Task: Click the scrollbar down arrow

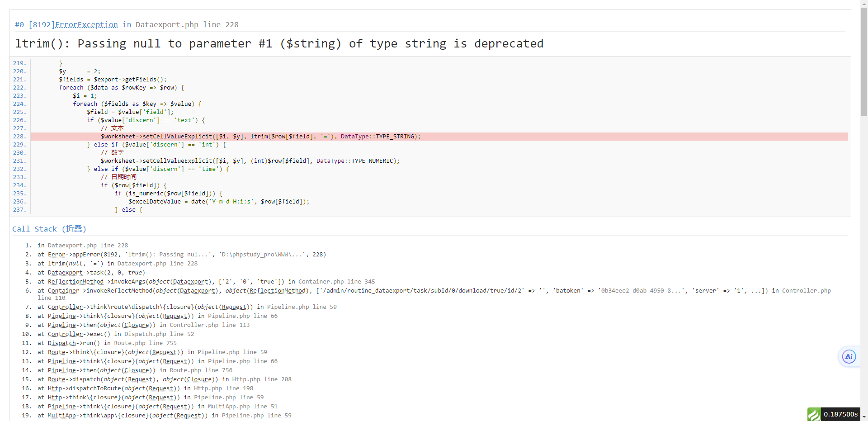Action: point(864,417)
